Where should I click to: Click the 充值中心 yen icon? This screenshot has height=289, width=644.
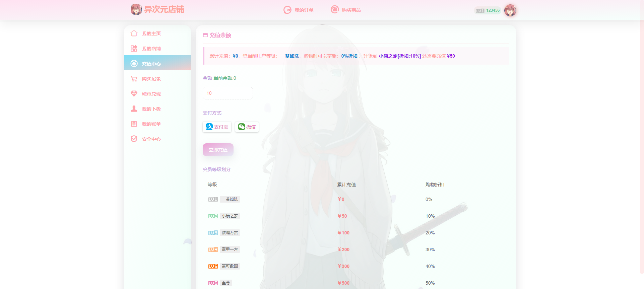tap(134, 64)
